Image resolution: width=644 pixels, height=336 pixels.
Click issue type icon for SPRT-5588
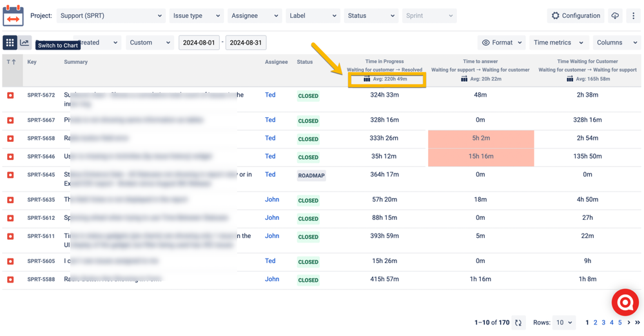pos(10,279)
